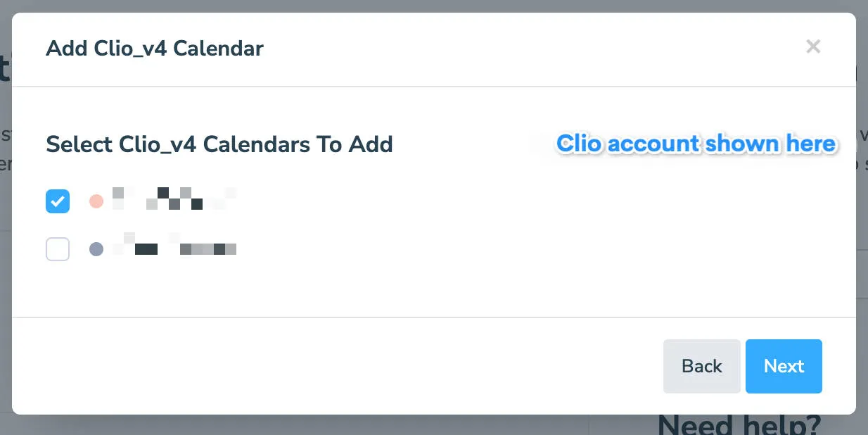Click the Add Clio_v4 Calendar title

(155, 48)
